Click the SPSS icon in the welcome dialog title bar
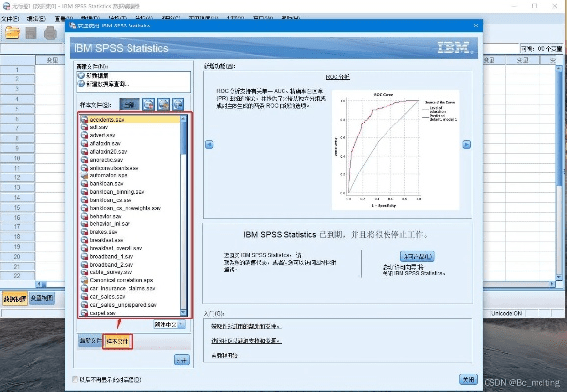This screenshot has height=392, width=567. click(x=72, y=25)
